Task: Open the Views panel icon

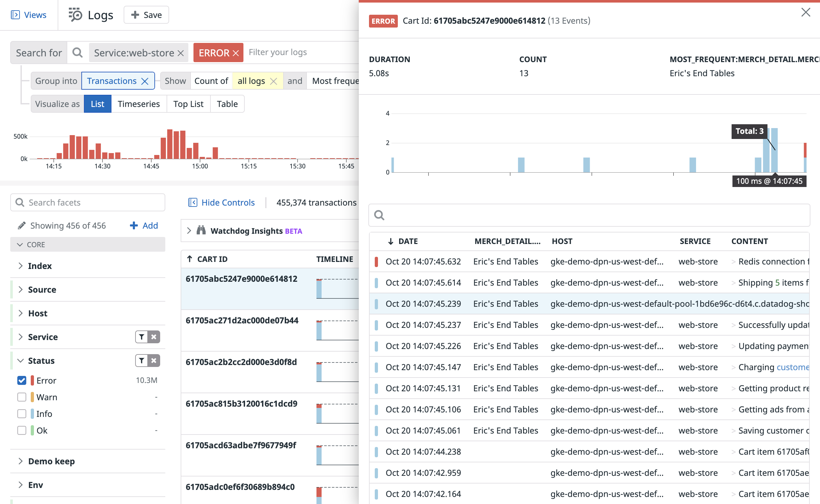Action: pos(15,15)
